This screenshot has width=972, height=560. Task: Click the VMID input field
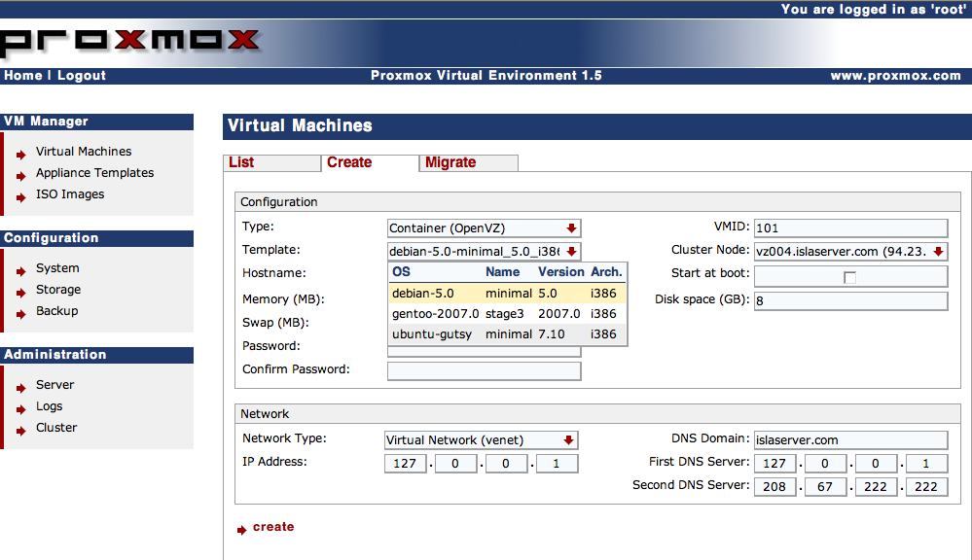coord(849,228)
